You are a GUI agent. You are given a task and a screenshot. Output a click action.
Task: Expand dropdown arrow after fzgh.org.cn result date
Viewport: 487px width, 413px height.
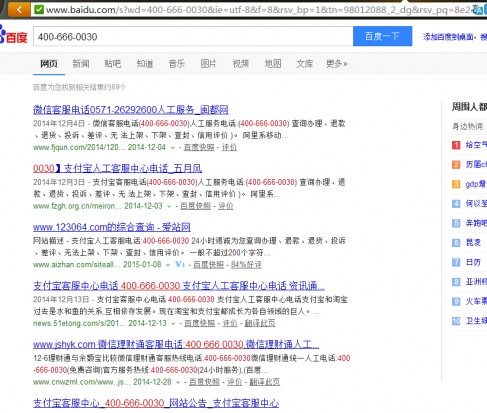tap(169, 206)
